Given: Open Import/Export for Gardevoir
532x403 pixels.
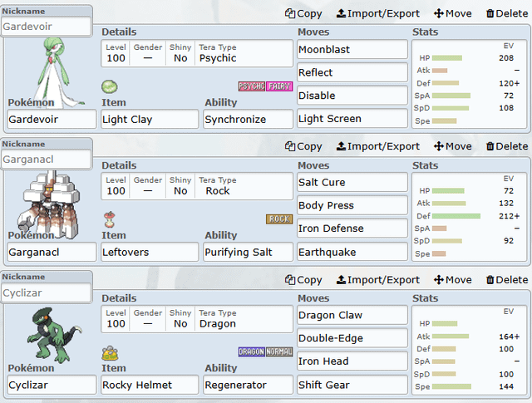Looking at the screenshot, I should pos(377,13).
